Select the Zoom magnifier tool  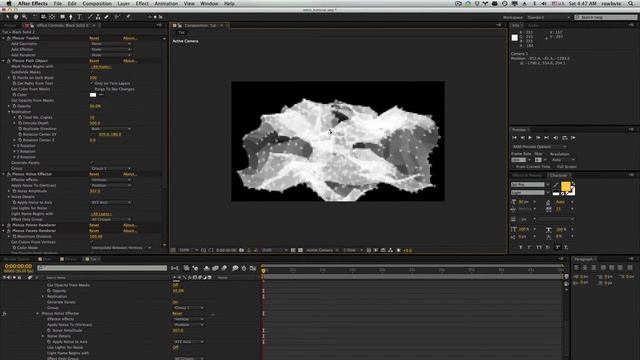[x=24, y=17]
